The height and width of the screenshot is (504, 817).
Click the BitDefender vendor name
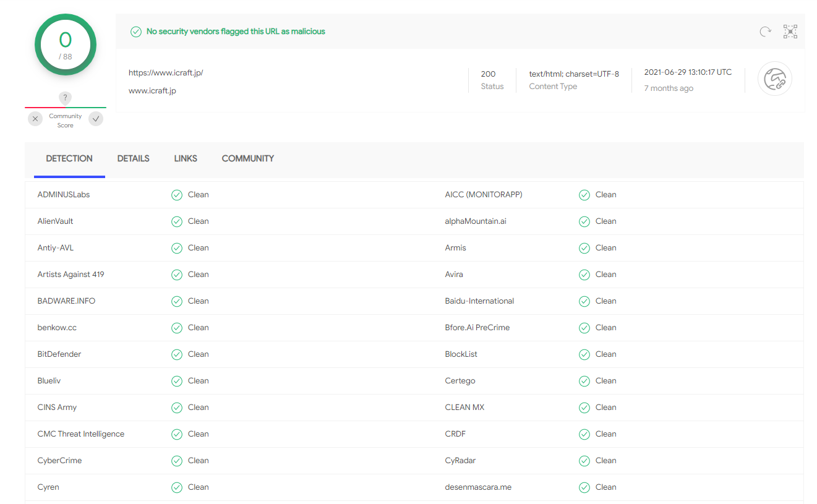[59, 354]
